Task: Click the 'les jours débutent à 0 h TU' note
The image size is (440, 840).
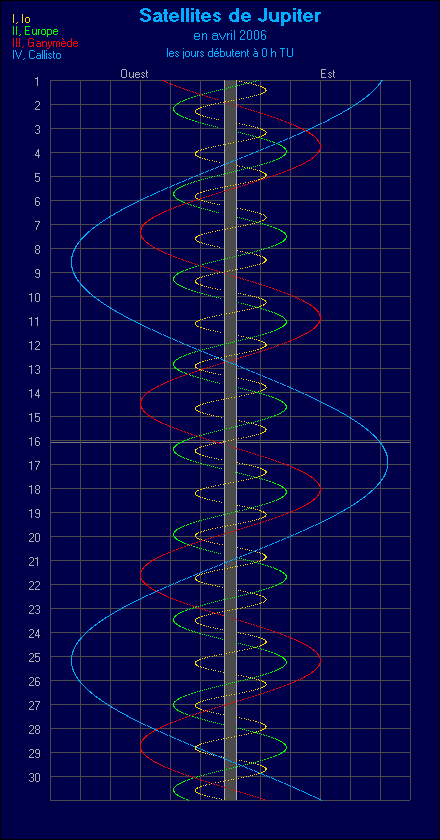Action: pyautogui.click(x=230, y=53)
